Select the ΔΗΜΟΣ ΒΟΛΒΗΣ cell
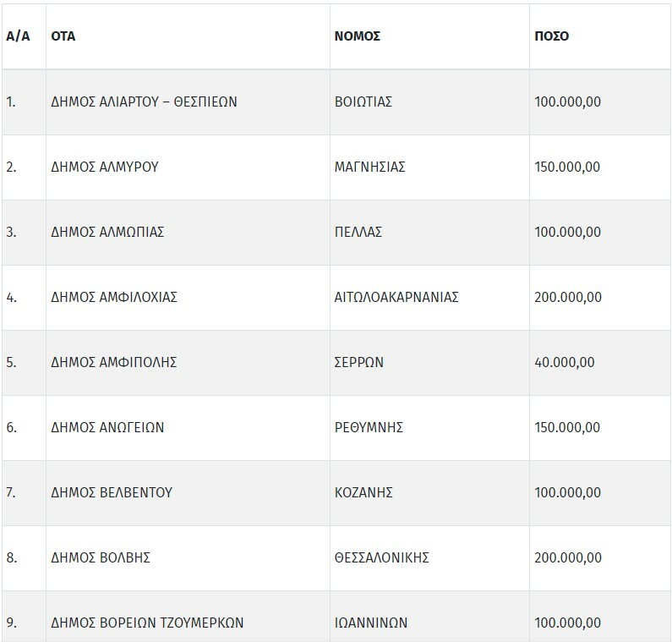 pyautogui.click(x=101, y=557)
